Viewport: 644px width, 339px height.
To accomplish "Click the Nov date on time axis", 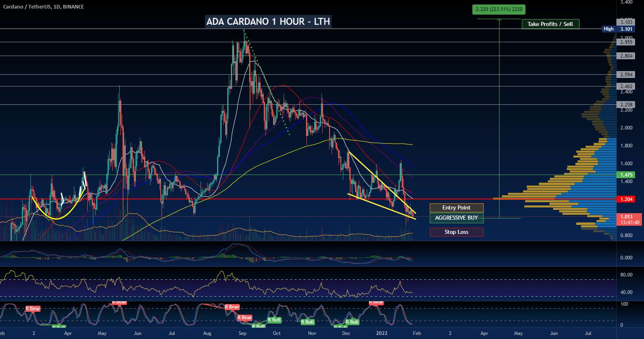I will click(312, 333).
